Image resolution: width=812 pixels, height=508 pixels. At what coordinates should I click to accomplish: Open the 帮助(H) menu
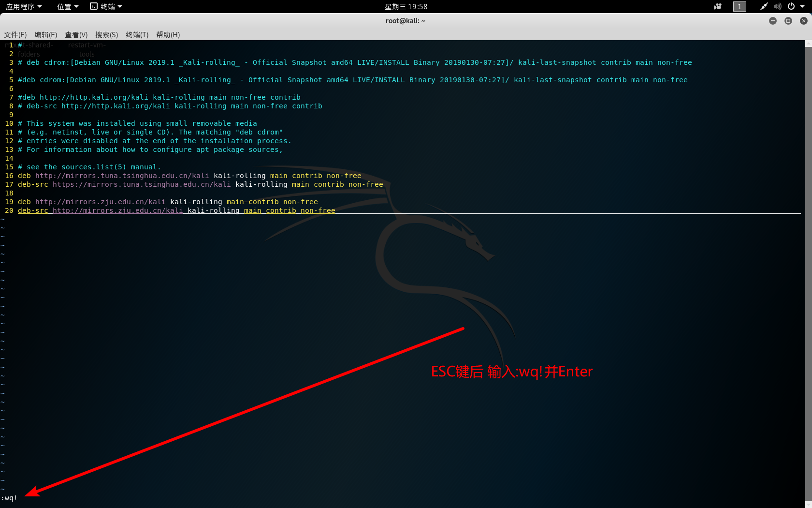[x=168, y=35]
